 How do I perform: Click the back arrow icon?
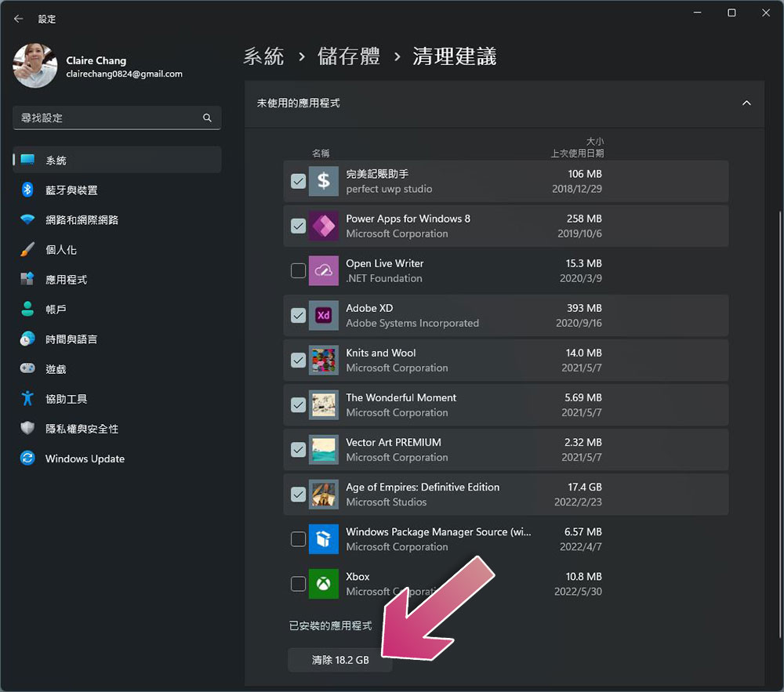[19, 19]
